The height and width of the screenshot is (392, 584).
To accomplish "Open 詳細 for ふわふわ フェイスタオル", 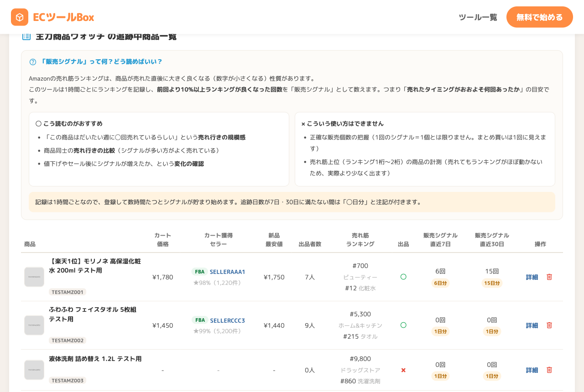I will point(532,325).
